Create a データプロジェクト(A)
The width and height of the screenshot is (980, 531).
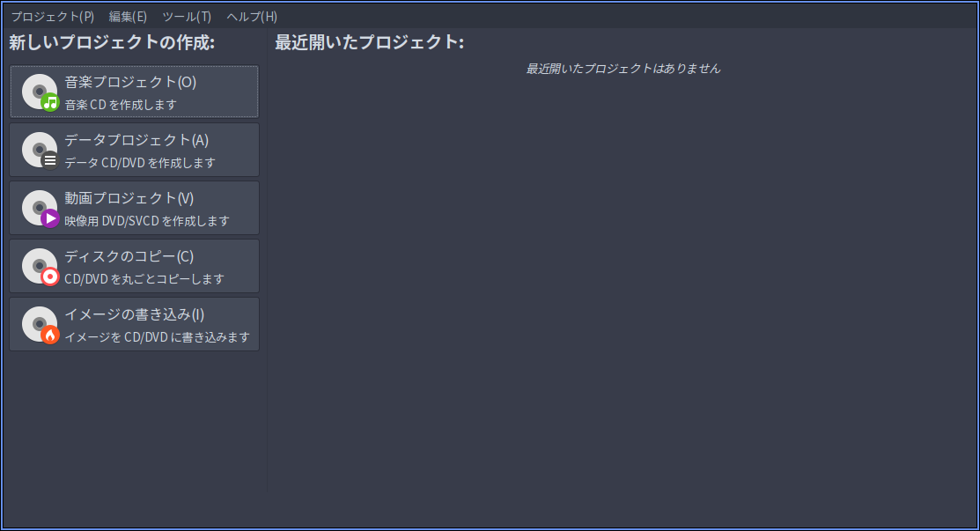[135, 150]
